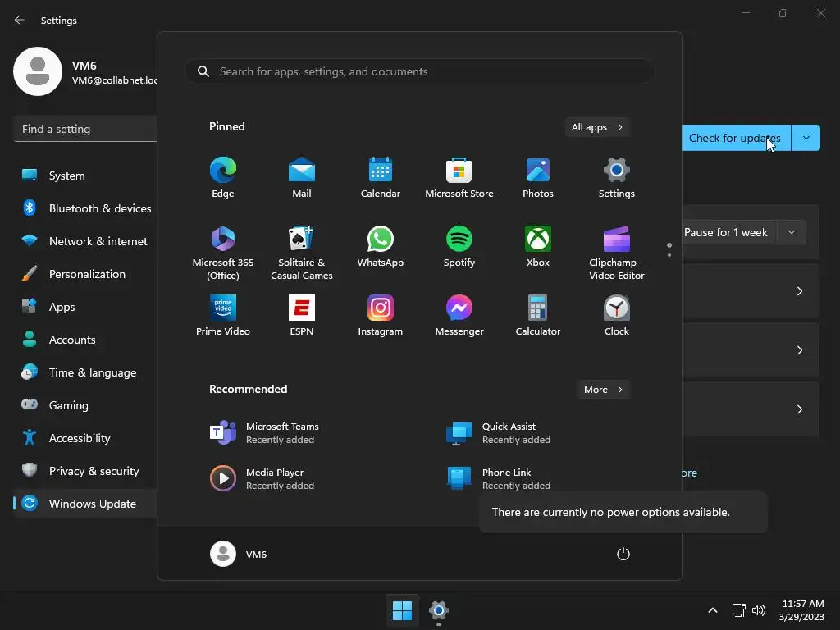Viewport: 840px width, 630px height.
Task: Show All apps list
Action: point(597,127)
